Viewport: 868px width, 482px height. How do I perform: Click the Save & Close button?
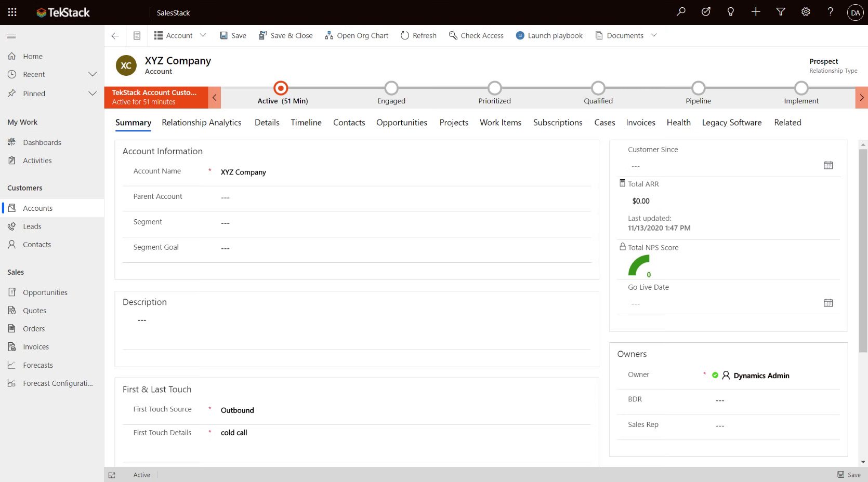coord(285,35)
